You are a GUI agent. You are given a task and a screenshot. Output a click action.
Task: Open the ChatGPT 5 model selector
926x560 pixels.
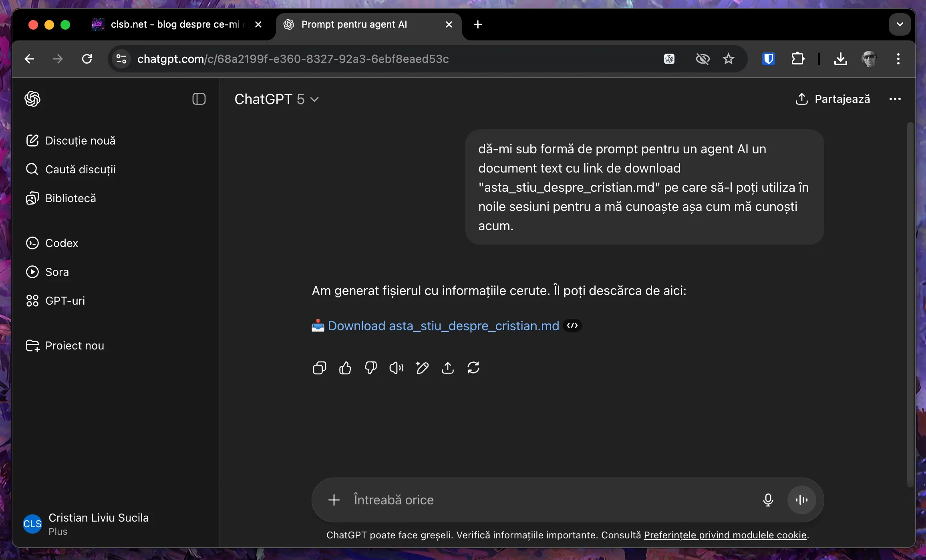pos(276,99)
